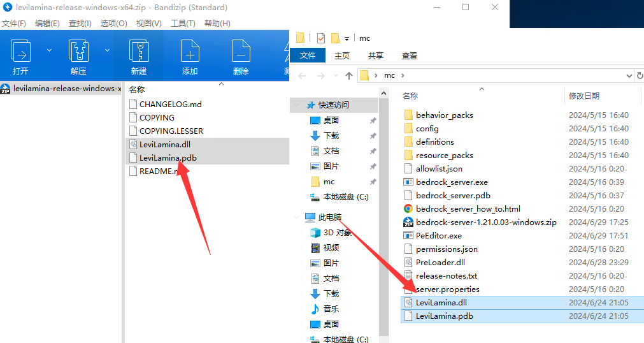Open 3D 对象 under 此电脑
The height and width of the screenshot is (343, 644).
(x=337, y=232)
